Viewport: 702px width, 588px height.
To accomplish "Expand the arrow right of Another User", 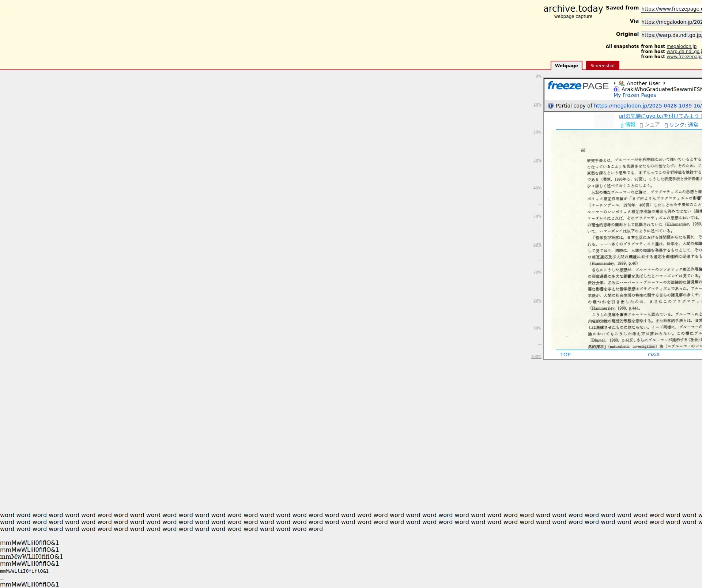I will [664, 83].
